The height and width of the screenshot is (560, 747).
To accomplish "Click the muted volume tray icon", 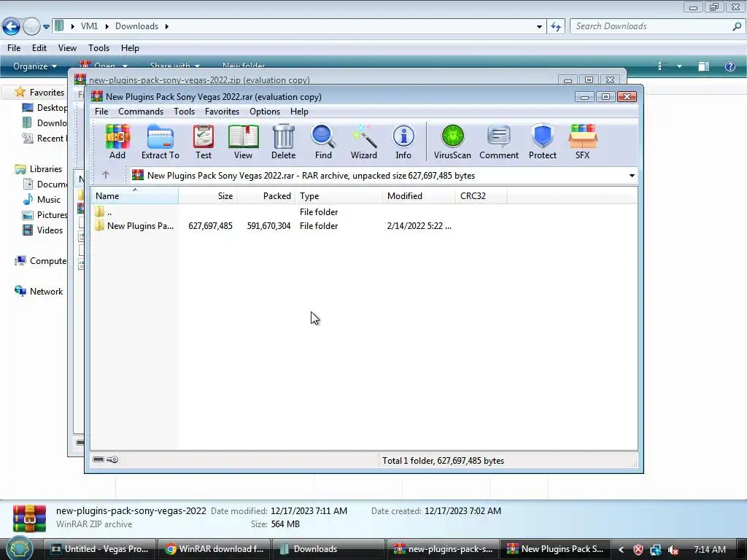I will click(x=673, y=550).
